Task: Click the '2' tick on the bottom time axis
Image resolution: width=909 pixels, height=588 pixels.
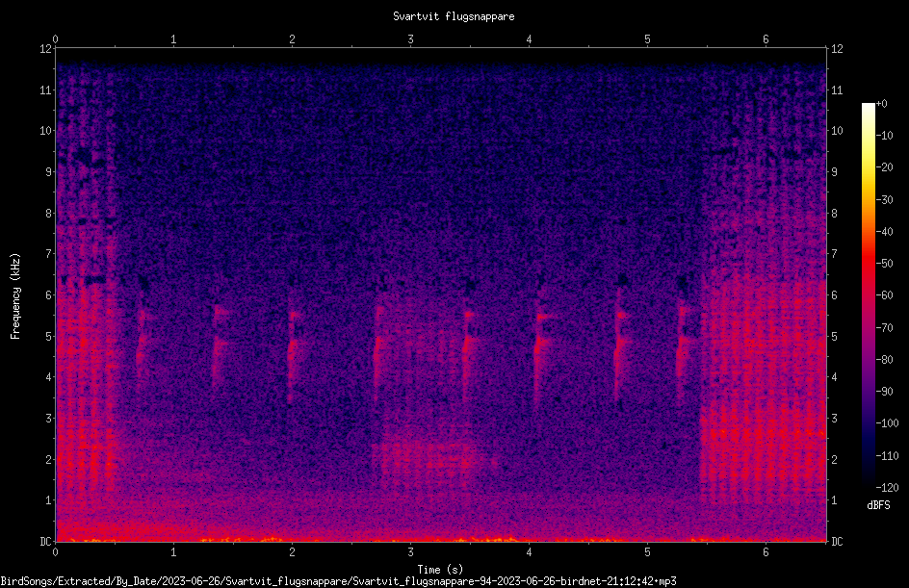Action: tap(292, 552)
